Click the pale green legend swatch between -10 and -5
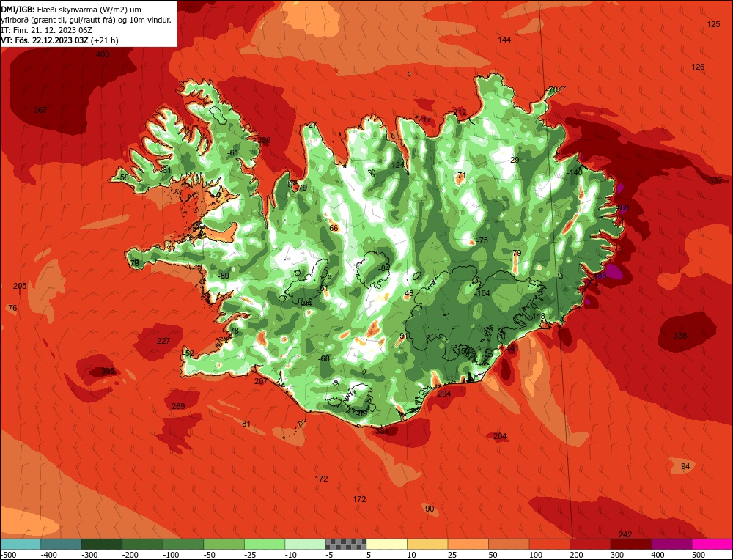This screenshot has height=560, width=733. click(x=305, y=544)
